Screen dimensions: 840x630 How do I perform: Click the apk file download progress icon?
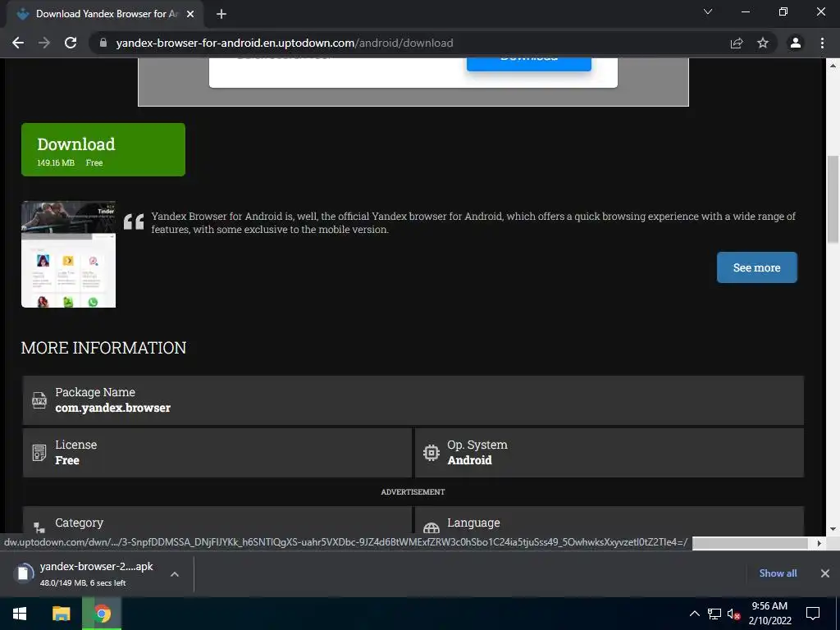click(x=23, y=573)
